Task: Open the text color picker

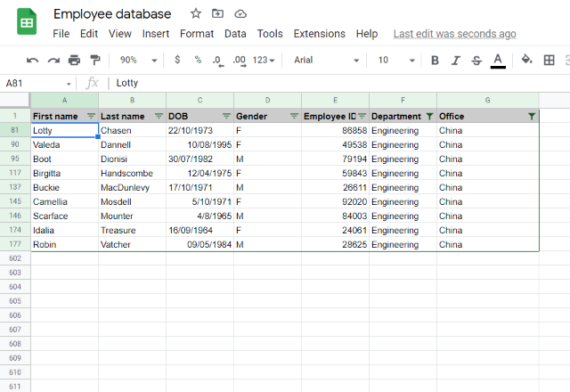Action: pyautogui.click(x=498, y=61)
